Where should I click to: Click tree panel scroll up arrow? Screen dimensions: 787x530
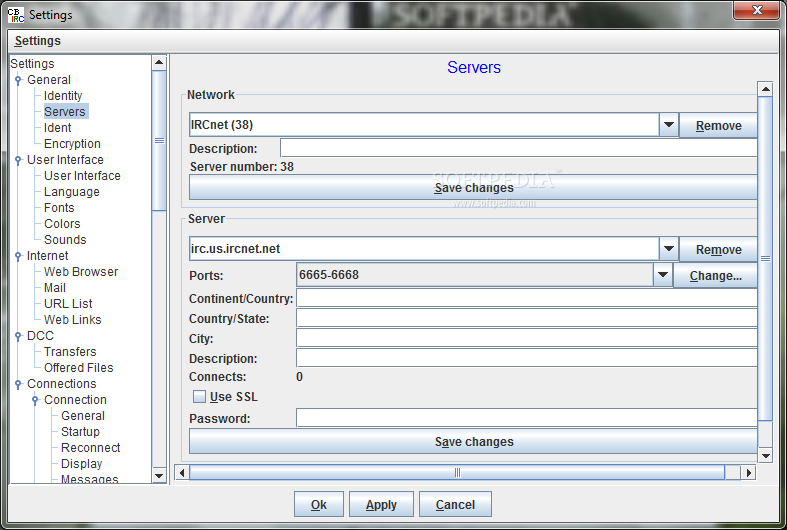point(159,62)
